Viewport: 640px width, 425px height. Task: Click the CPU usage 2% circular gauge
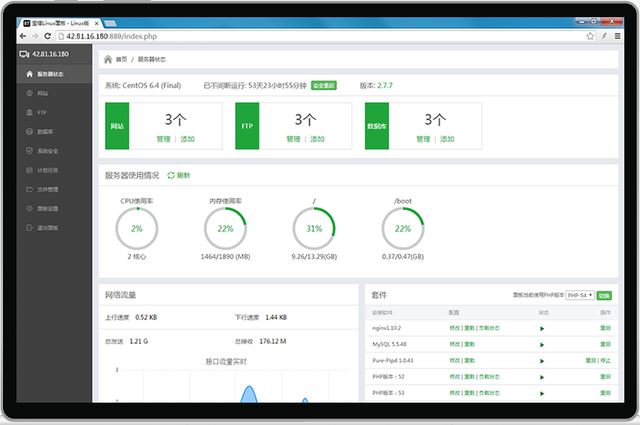136,229
